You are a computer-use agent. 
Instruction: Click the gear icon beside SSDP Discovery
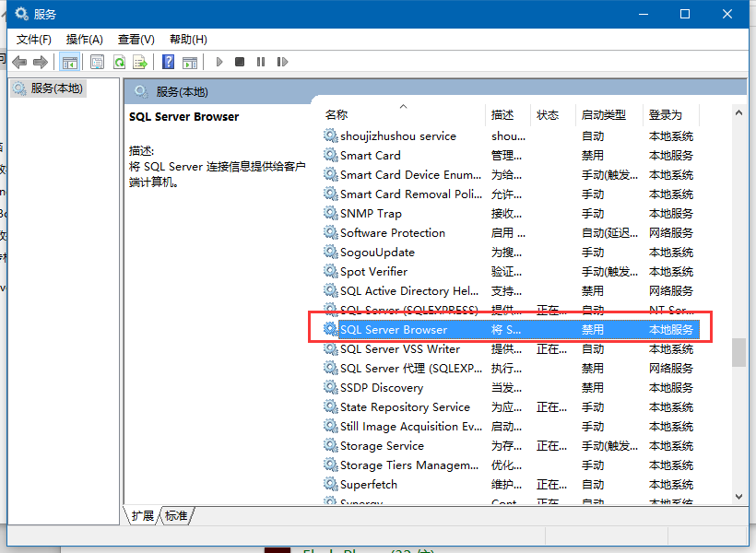[330, 387]
